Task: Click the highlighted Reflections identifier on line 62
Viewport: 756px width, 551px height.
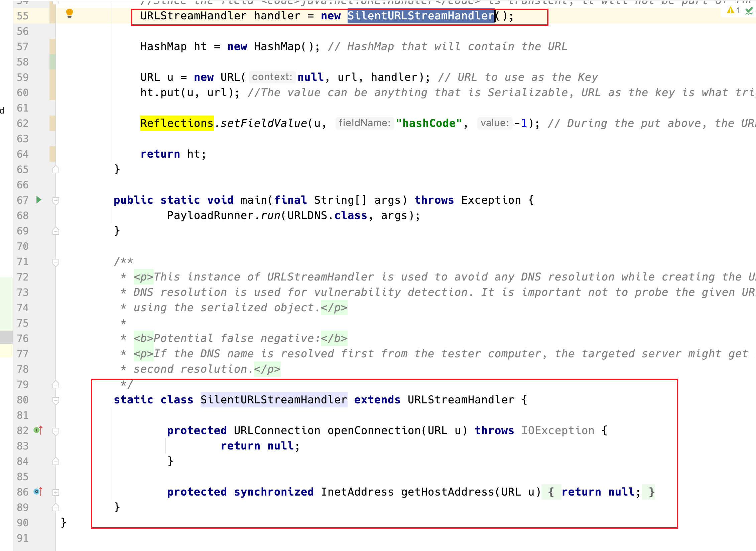Action: point(176,123)
